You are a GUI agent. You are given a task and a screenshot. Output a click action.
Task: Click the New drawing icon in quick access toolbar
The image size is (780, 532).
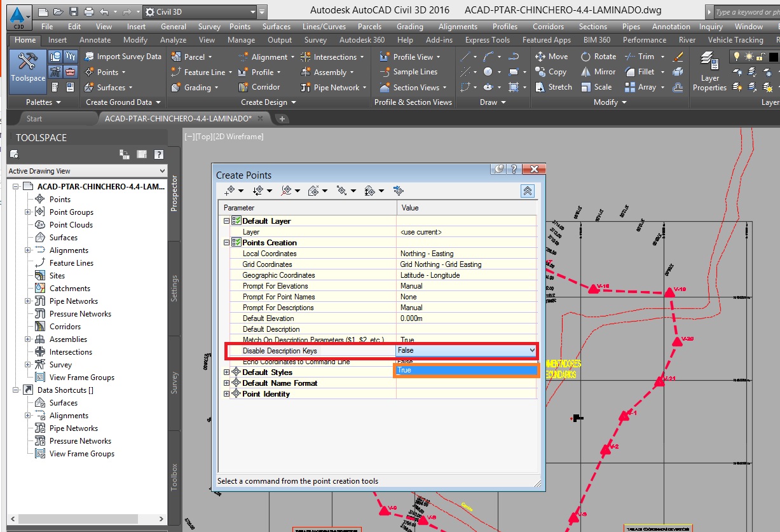pos(43,11)
